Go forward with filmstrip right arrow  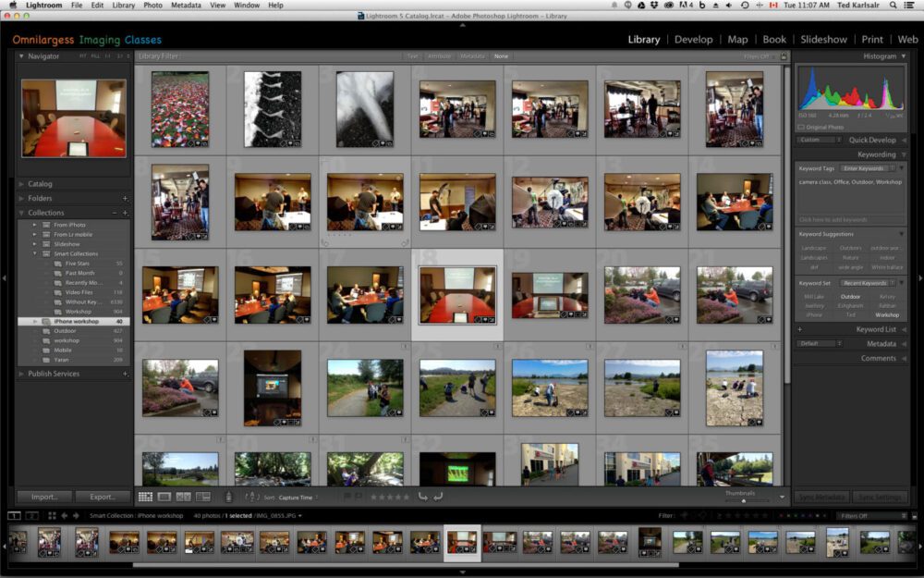(76, 515)
